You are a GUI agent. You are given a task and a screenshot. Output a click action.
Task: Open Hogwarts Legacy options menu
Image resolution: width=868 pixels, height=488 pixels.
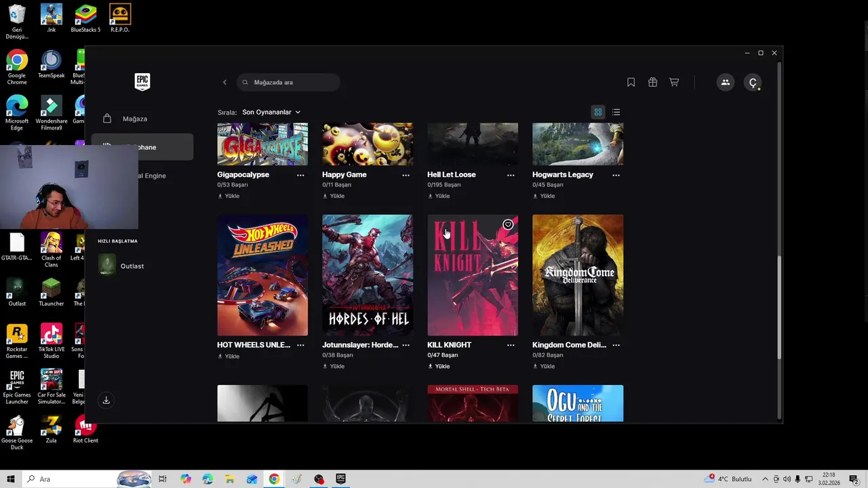[x=616, y=175]
